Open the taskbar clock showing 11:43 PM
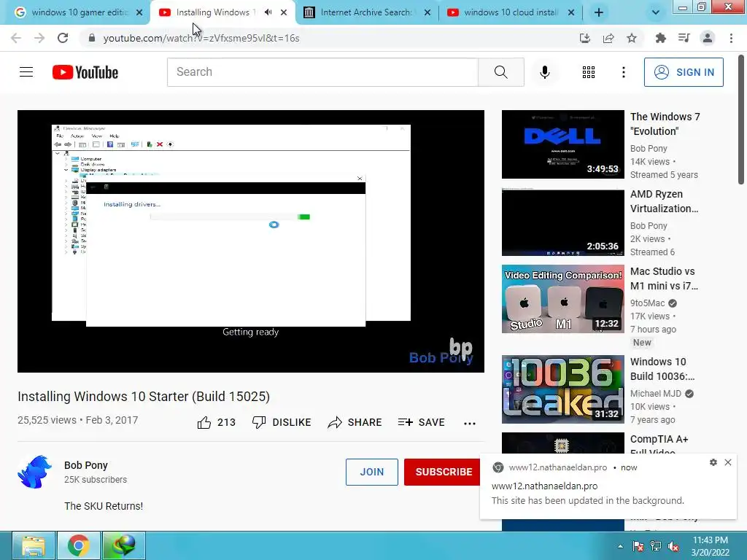Image resolution: width=747 pixels, height=560 pixels. 711,546
